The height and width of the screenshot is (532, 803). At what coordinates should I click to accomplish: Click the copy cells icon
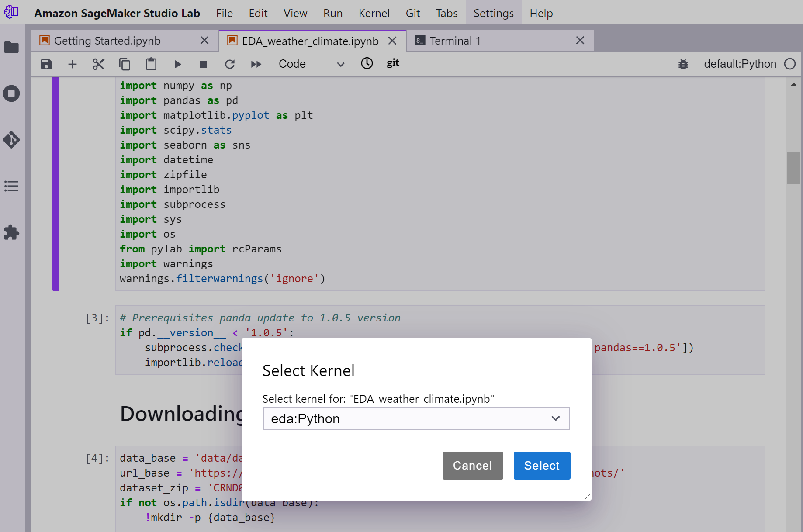pyautogui.click(x=125, y=64)
